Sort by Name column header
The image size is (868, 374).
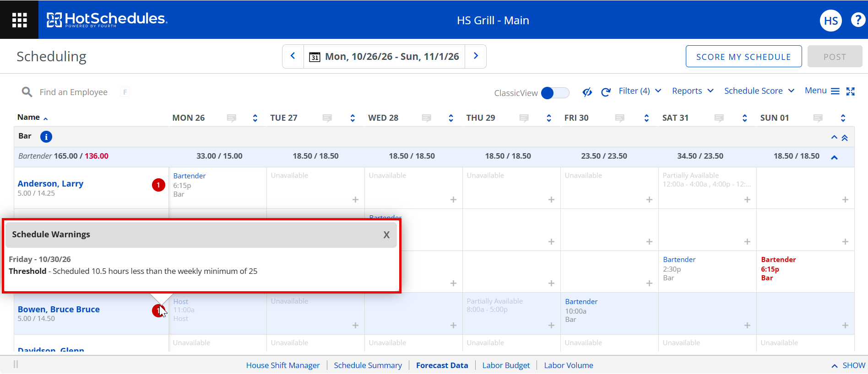tap(33, 118)
